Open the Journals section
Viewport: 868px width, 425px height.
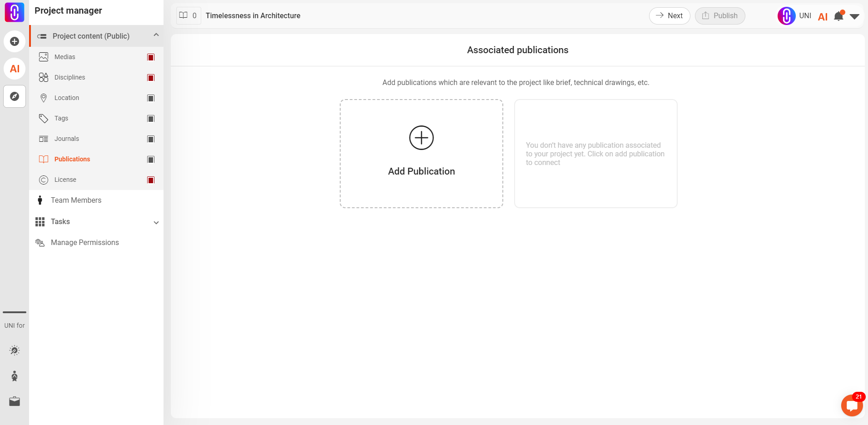(x=66, y=138)
